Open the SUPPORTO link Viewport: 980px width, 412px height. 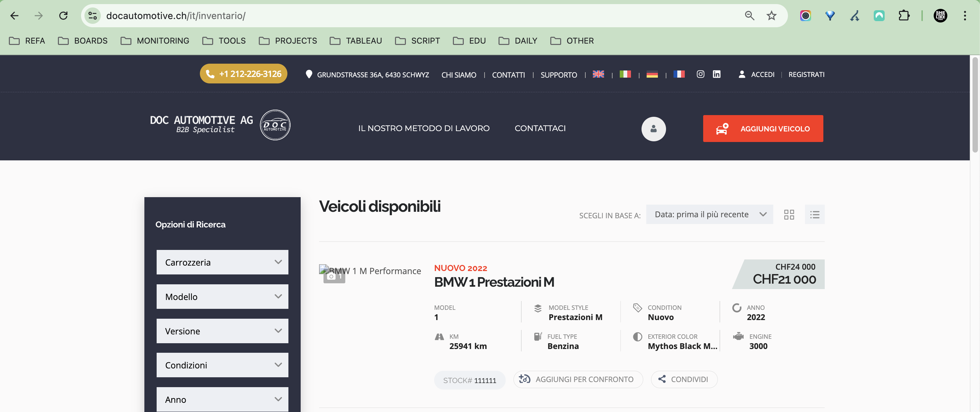(558, 75)
